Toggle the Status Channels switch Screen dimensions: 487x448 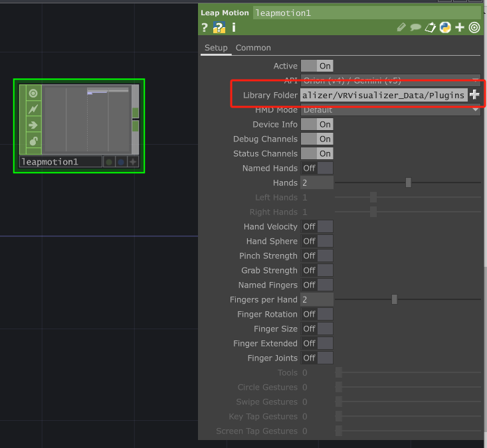click(x=317, y=153)
